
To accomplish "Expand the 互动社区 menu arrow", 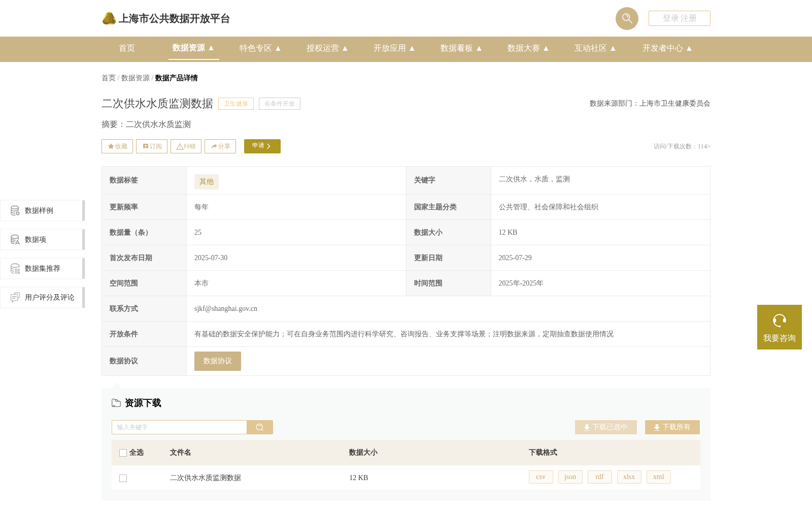I will point(613,48).
